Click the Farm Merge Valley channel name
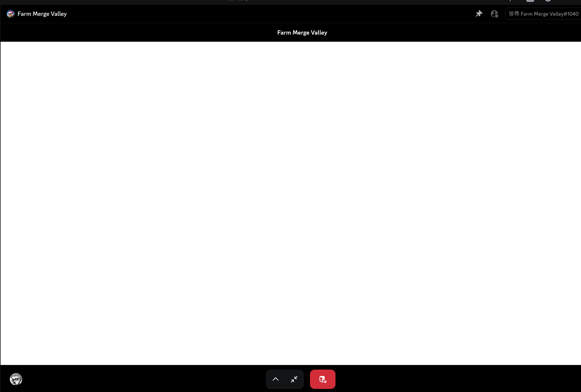Screen dimensions: 581x392 (x=42, y=14)
